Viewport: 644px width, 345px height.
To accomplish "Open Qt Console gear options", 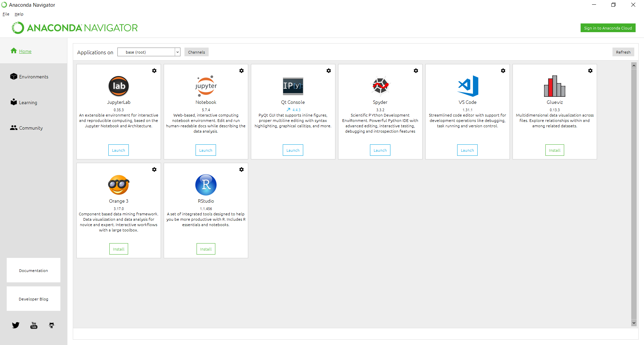I will tap(329, 71).
